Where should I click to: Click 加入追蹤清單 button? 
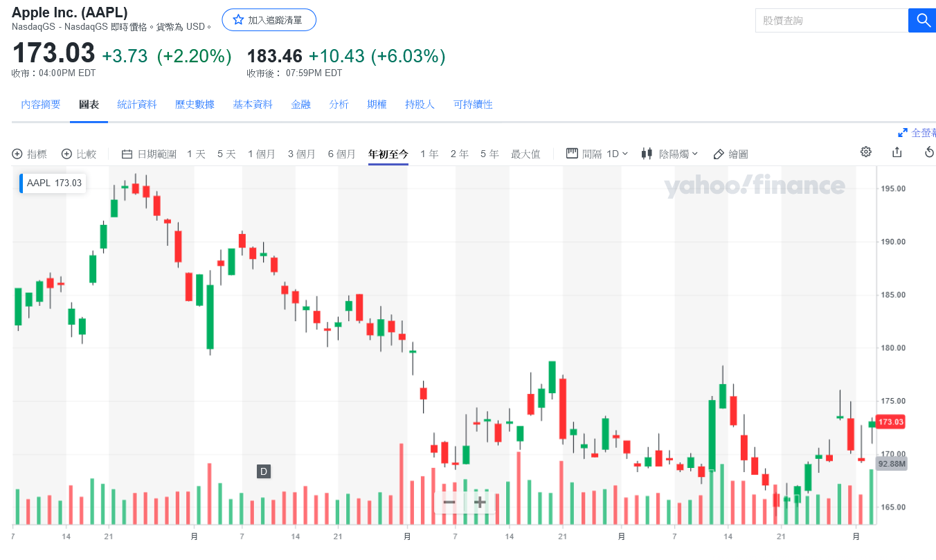pyautogui.click(x=269, y=20)
